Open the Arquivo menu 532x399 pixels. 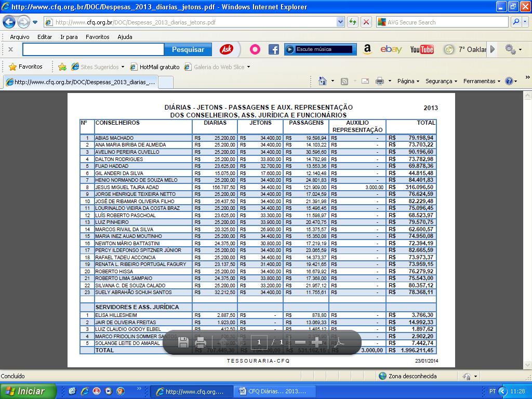coord(20,37)
